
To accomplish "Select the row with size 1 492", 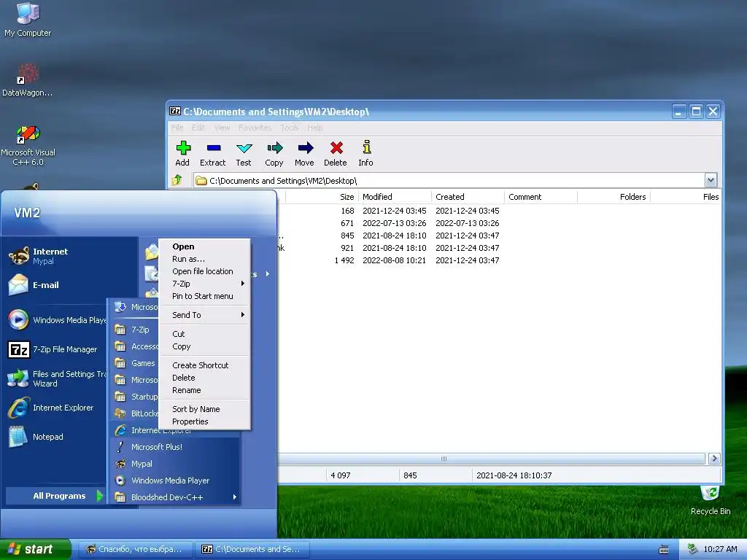I will [499, 260].
